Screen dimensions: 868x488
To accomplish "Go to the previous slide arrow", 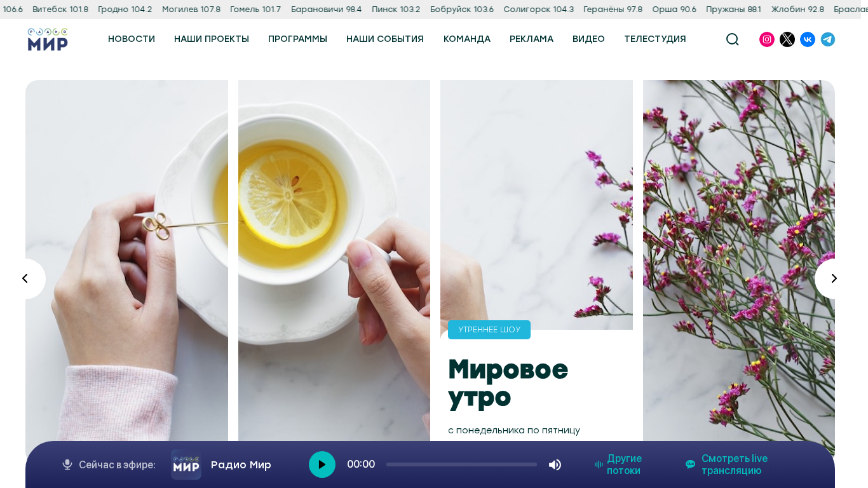I will pos(25,278).
